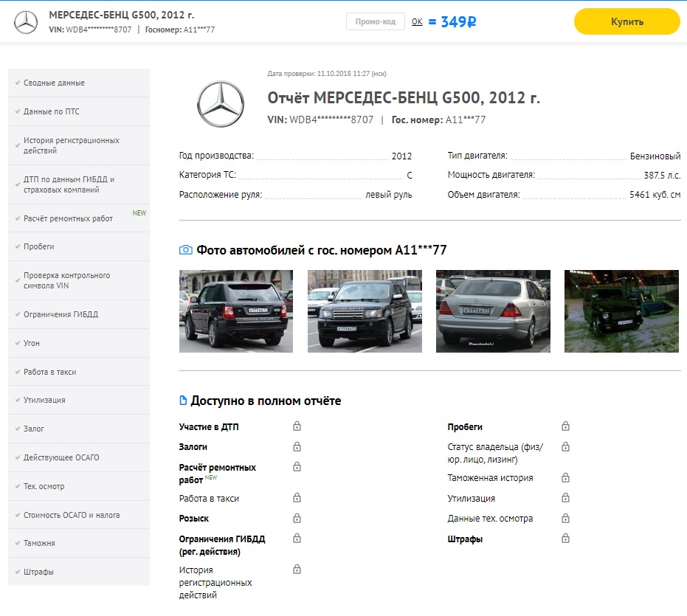The height and width of the screenshot is (616, 687).
Task: Click the 'Бензиновый' engine type value
Action: (x=655, y=156)
